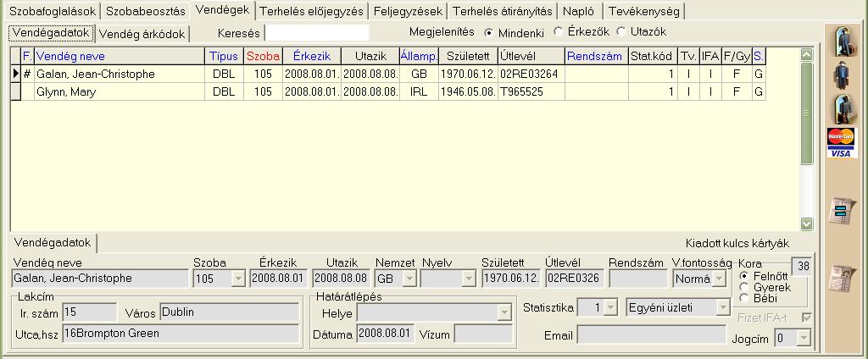868x359 pixels.
Task: Select the Vendégek tab
Action: tap(223, 10)
